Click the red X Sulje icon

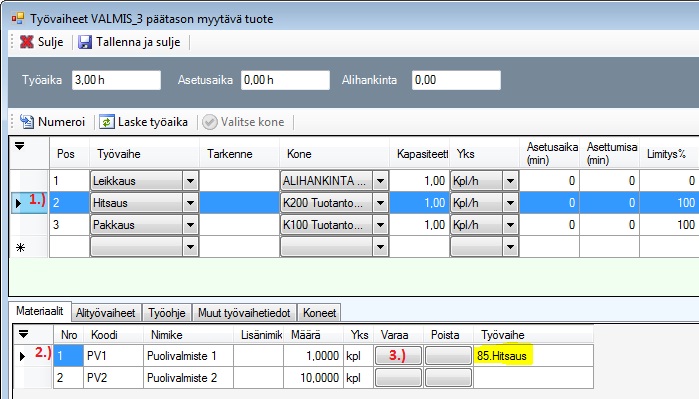pyautogui.click(x=27, y=42)
